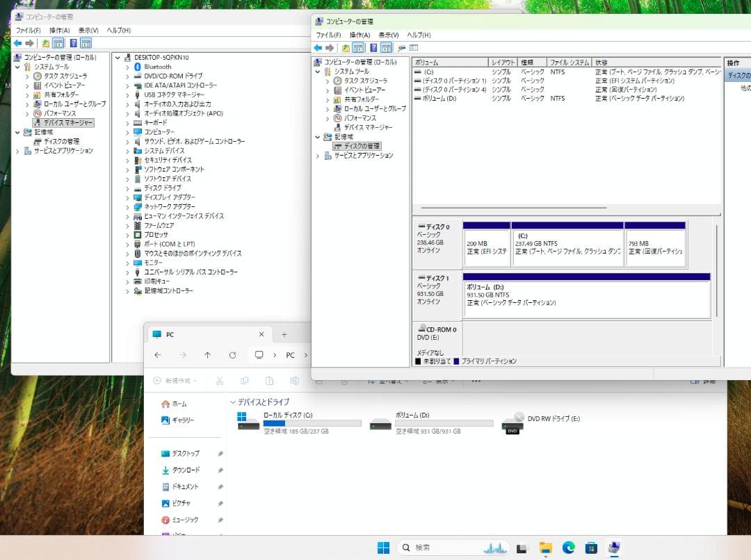Expand ネットワーク アダプター node chevron

point(127,207)
